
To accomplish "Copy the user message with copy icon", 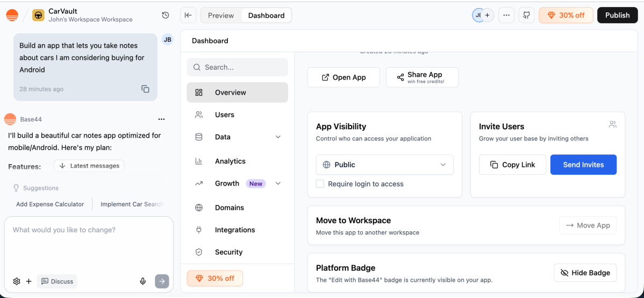I will 145,89.
